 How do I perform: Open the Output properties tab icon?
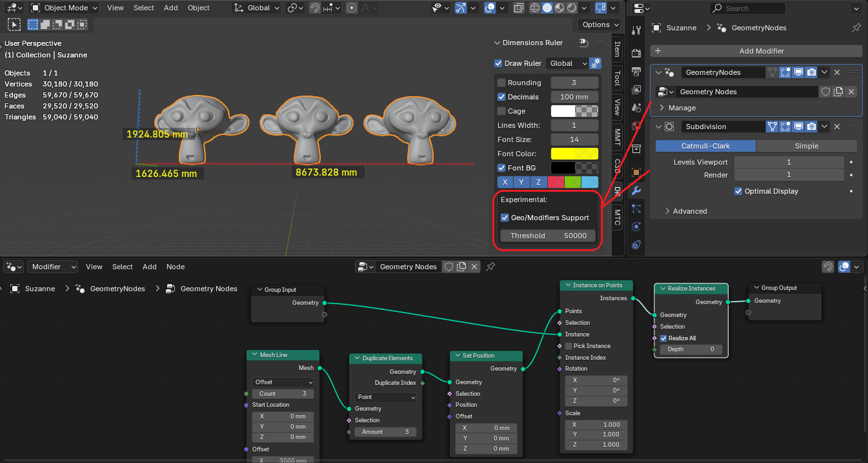click(637, 71)
